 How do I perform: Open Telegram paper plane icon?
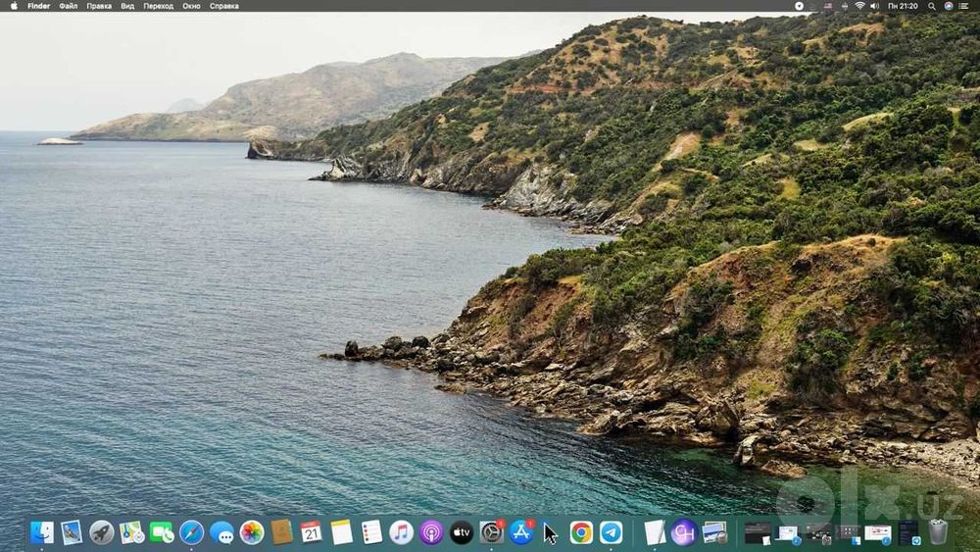(611, 532)
